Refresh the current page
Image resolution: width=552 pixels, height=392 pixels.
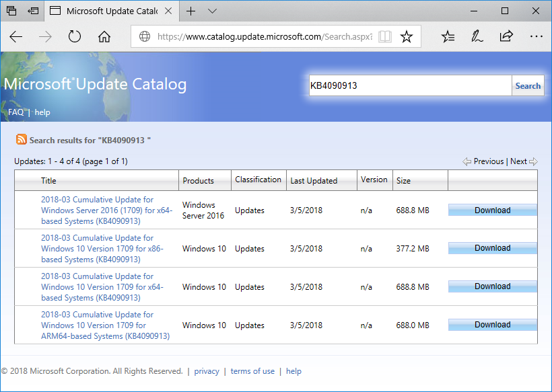point(75,37)
